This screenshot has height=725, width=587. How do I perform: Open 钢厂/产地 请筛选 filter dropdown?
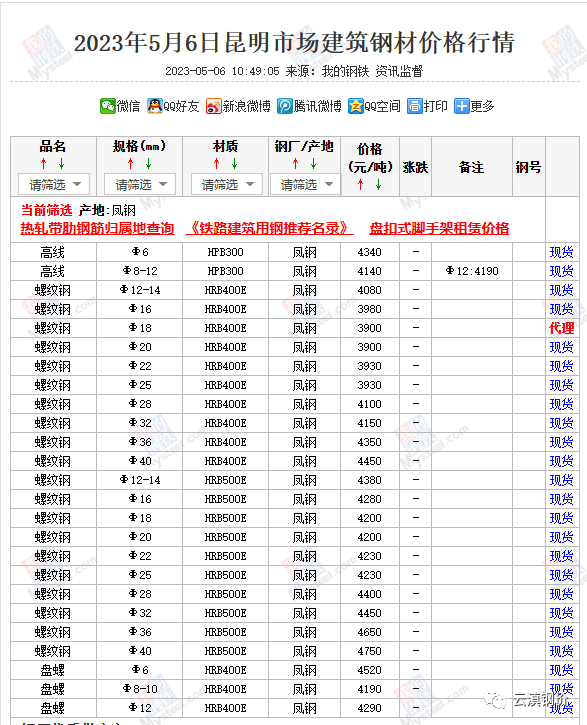click(x=305, y=184)
